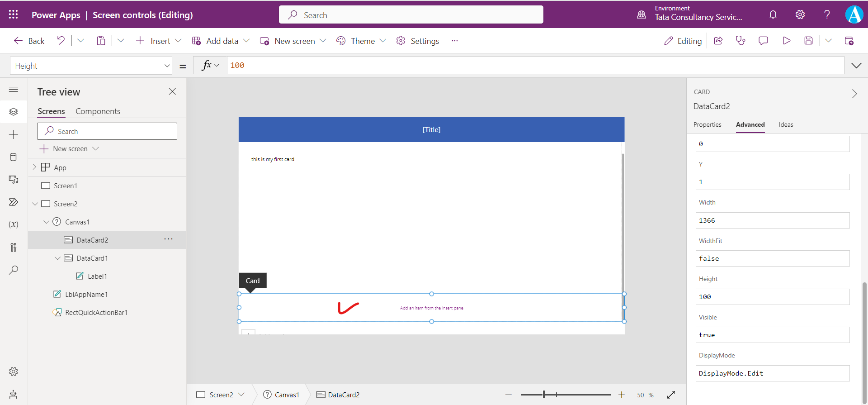Collapse the Screen2 tree node

click(x=35, y=204)
